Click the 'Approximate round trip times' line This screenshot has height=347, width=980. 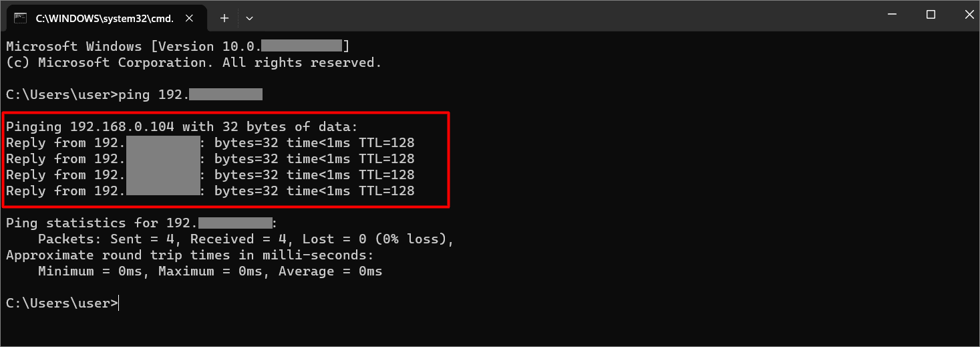(x=190, y=255)
